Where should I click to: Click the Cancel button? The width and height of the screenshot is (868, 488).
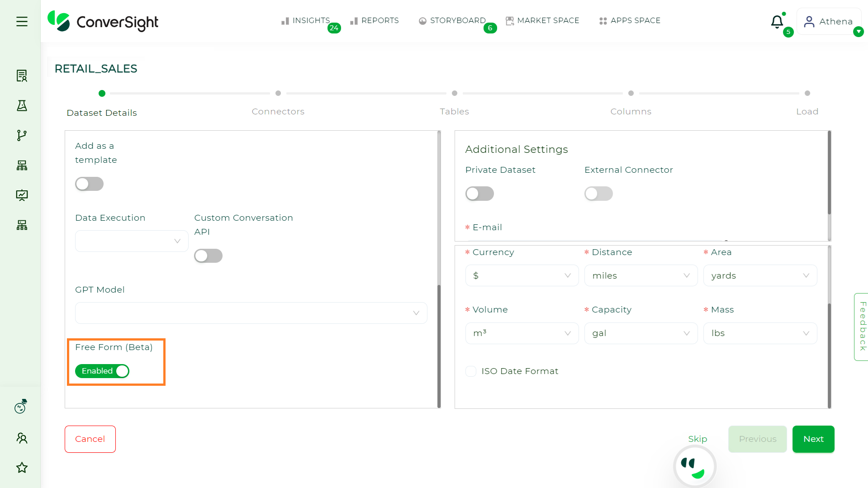point(90,439)
